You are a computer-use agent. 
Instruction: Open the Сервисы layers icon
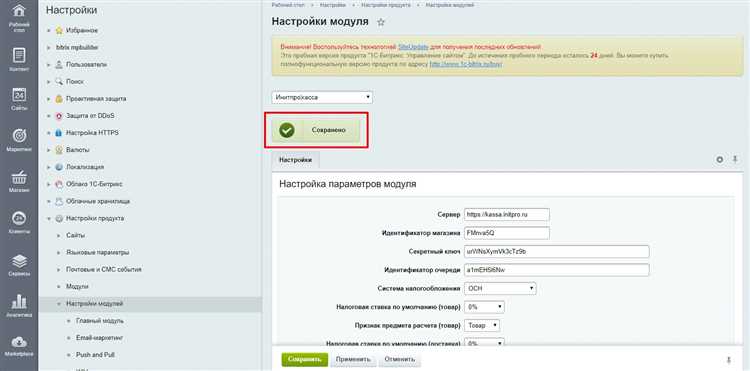pyautogui.click(x=19, y=261)
